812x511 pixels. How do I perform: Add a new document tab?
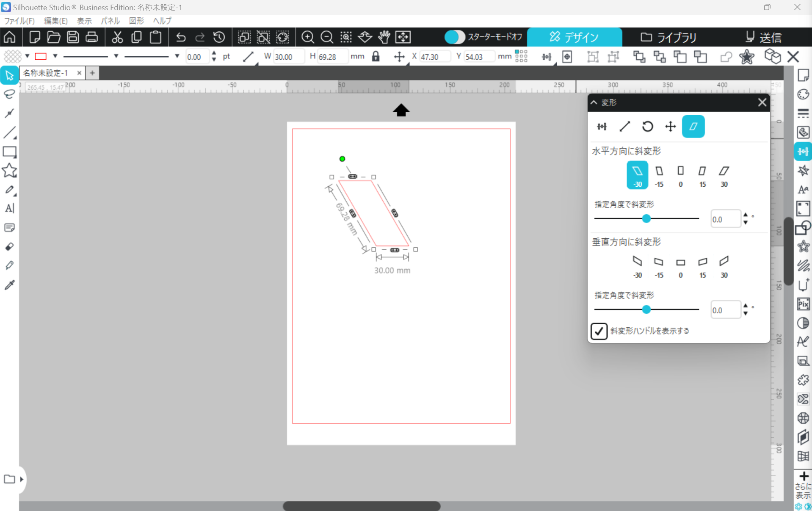(92, 73)
